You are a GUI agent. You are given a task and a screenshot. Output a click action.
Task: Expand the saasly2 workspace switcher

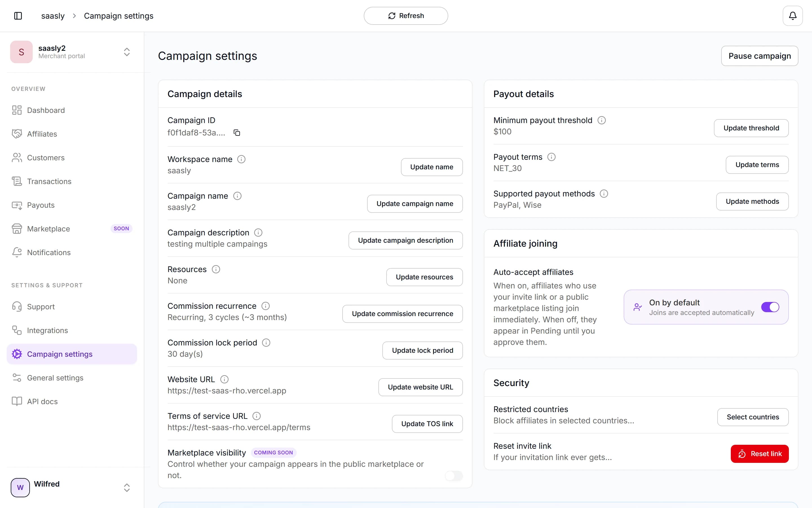[127, 52]
